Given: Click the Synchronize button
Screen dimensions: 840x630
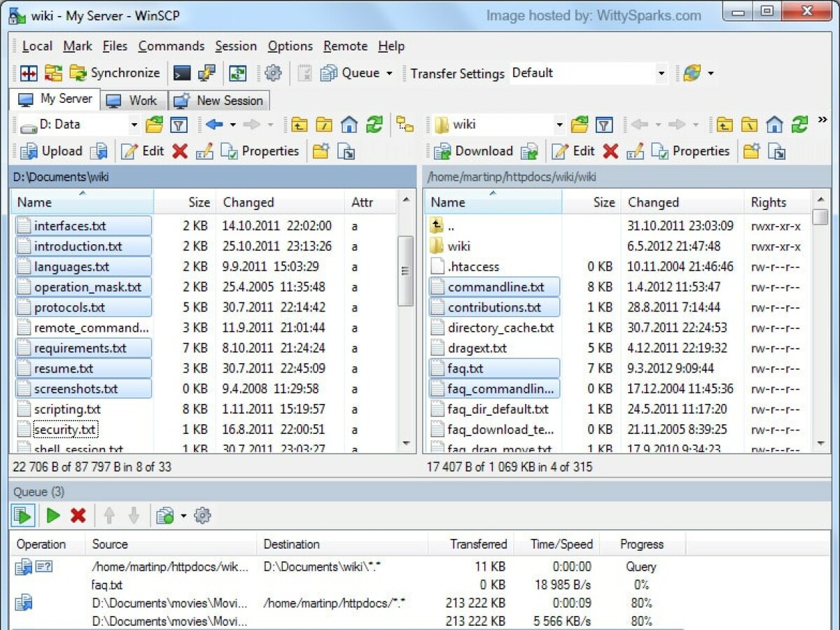Looking at the screenshot, I should tap(115, 73).
